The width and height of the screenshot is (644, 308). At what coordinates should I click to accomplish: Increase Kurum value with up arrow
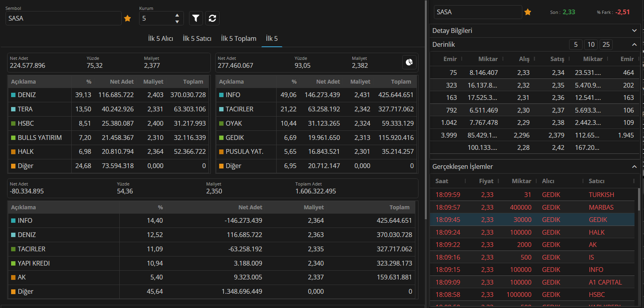coord(177,15)
